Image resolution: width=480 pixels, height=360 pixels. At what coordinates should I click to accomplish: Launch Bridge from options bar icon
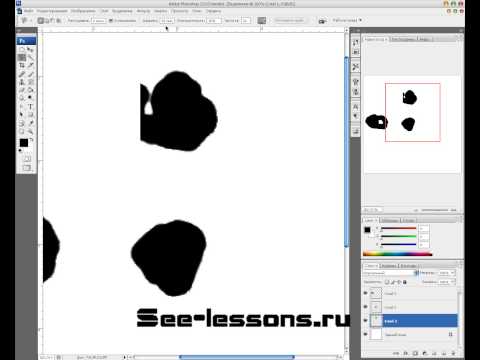click(x=321, y=21)
